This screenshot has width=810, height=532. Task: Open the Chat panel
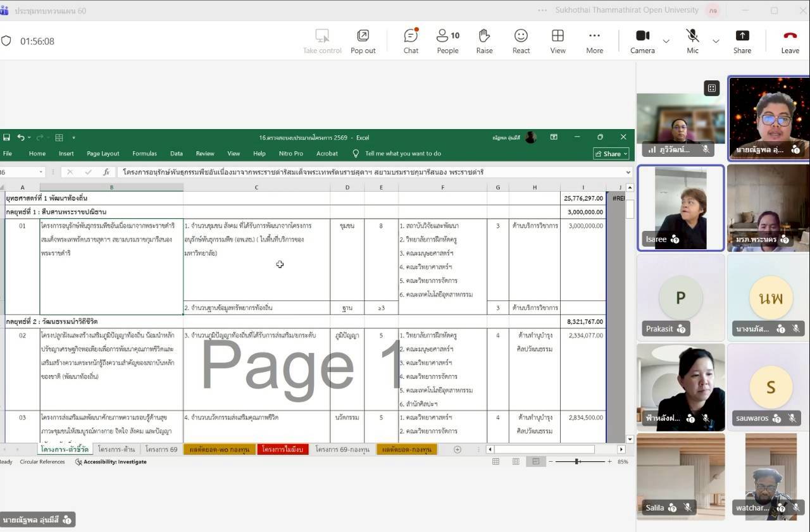tap(411, 41)
